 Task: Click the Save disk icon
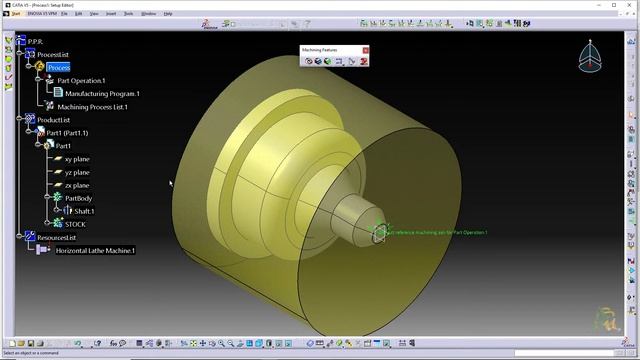[x=31, y=344]
